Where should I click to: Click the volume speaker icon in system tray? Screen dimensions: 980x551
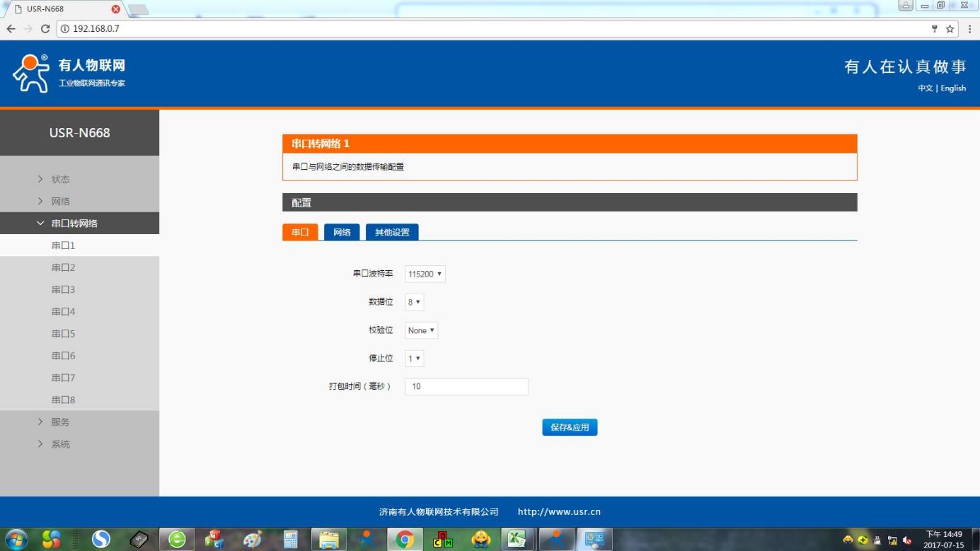[907, 540]
